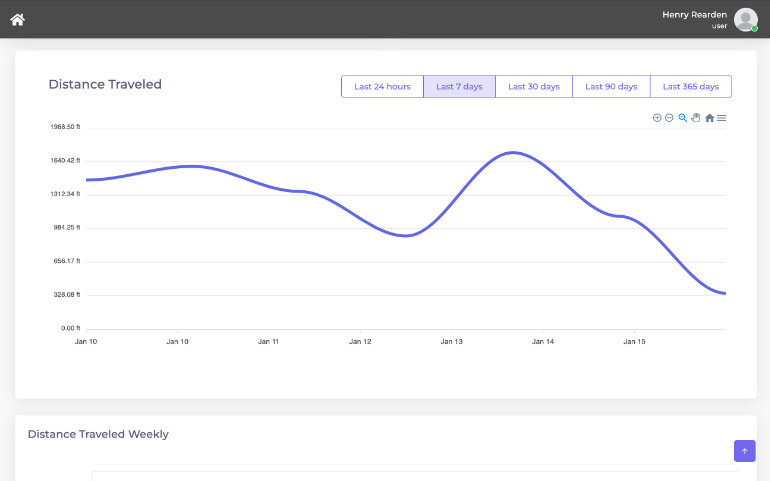Click the Jan 14 axis label
Screen dimensions: 770x481
click(543, 341)
